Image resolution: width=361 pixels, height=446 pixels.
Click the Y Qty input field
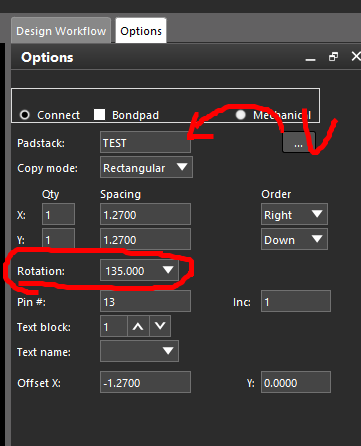pos(58,239)
